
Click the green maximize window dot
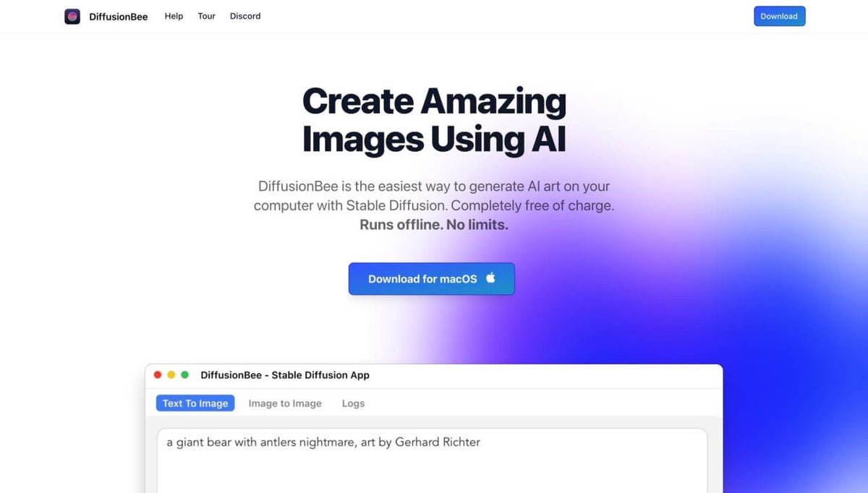184,374
